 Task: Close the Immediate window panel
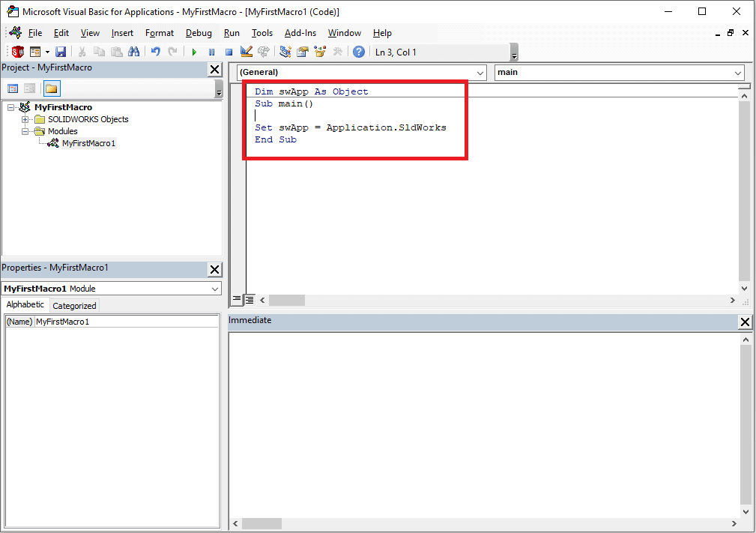745,322
